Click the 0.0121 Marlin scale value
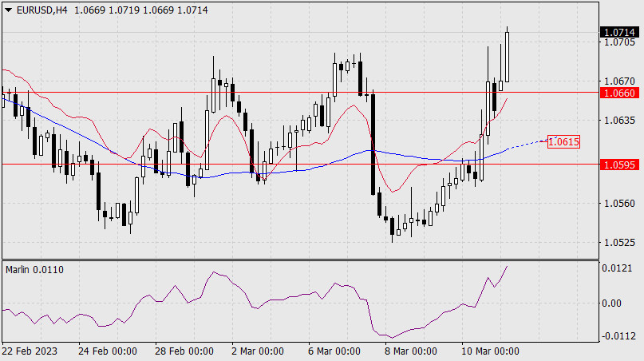 point(619,269)
